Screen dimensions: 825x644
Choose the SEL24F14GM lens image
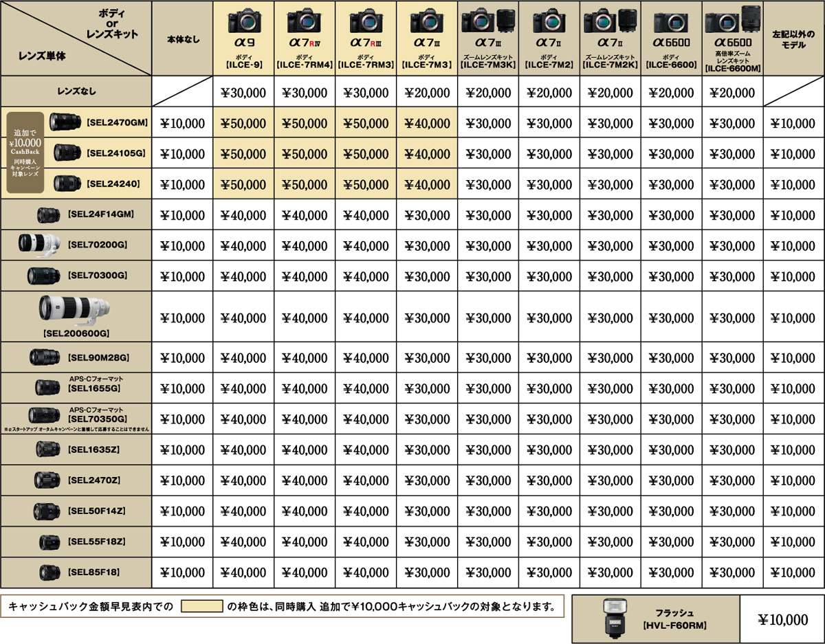(50, 214)
